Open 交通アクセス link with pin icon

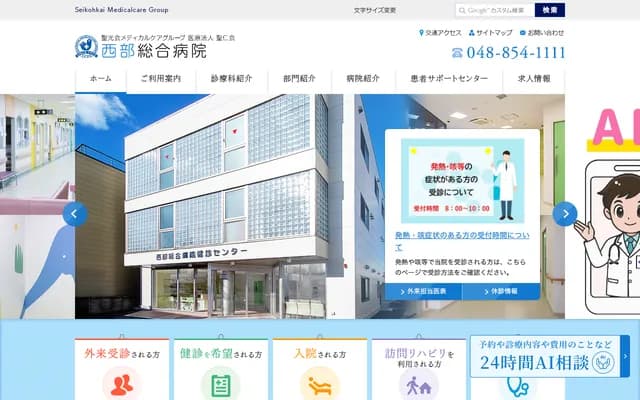(440, 33)
